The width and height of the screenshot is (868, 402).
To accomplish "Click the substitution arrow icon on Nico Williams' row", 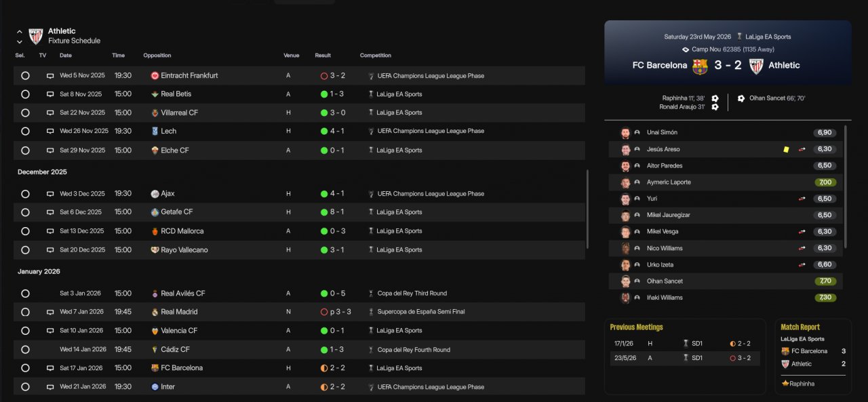I will coord(802,248).
